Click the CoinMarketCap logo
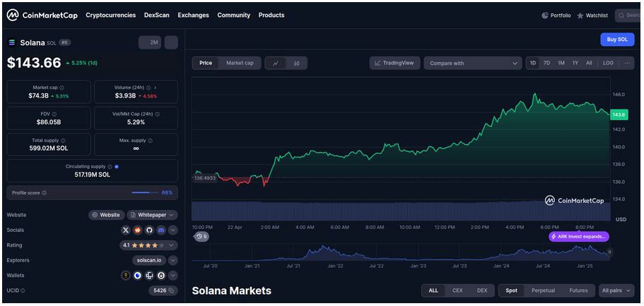644x306 pixels. (x=42, y=16)
